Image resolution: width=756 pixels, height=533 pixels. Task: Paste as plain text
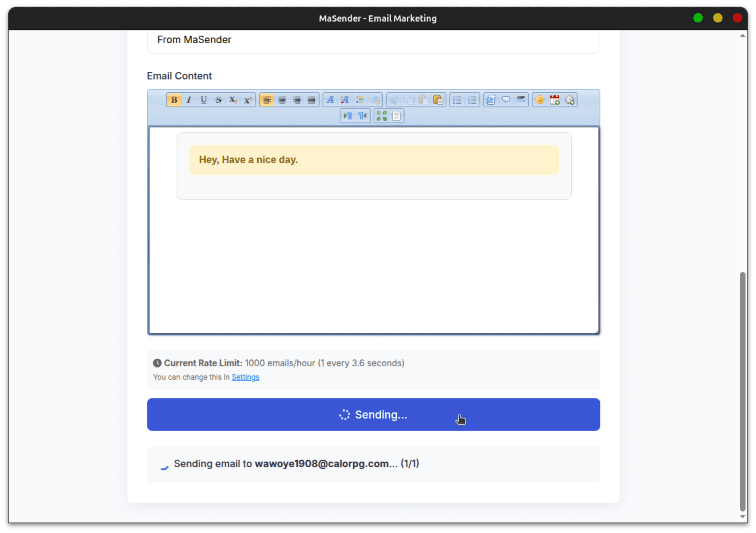(x=438, y=100)
